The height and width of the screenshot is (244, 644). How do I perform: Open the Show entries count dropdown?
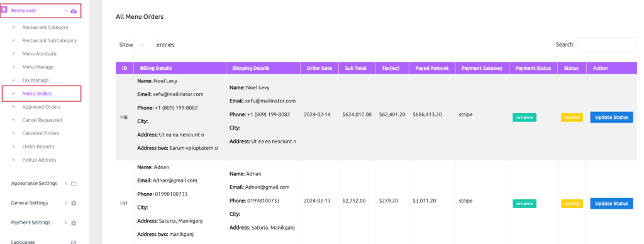click(145, 45)
